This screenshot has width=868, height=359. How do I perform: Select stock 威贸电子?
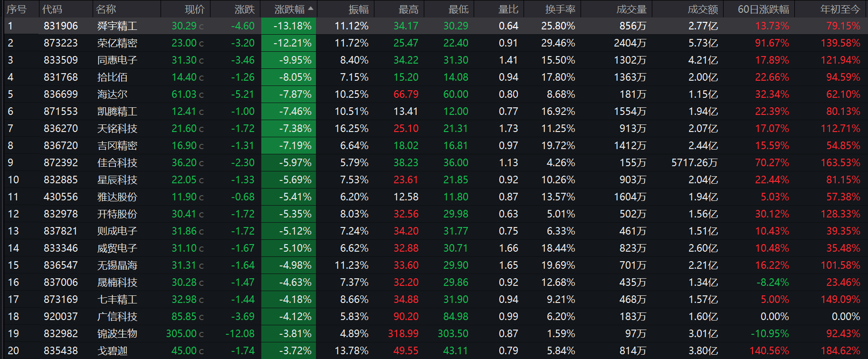117,248
